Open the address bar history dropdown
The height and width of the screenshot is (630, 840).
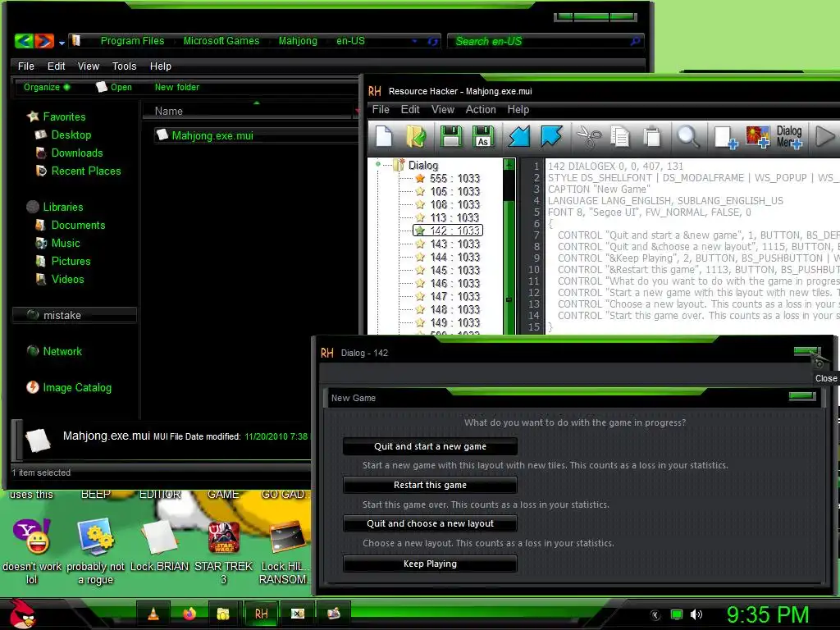click(x=414, y=41)
